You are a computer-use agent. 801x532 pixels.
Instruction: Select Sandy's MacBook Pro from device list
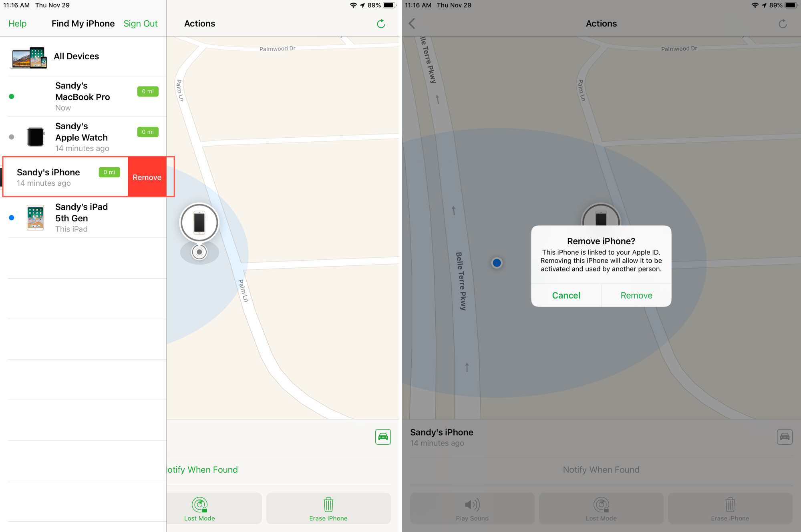click(x=84, y=97)
